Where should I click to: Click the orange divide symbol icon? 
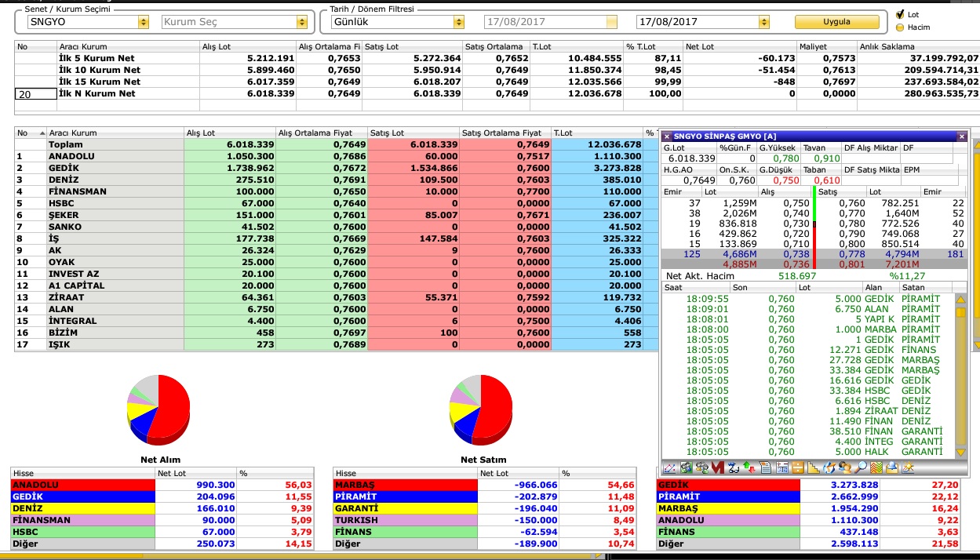pos(798,468)
